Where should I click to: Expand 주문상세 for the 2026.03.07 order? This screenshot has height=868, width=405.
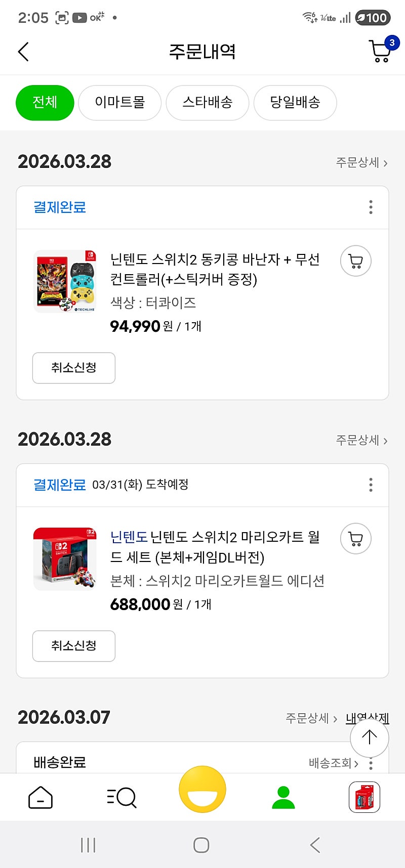point(311,718)
